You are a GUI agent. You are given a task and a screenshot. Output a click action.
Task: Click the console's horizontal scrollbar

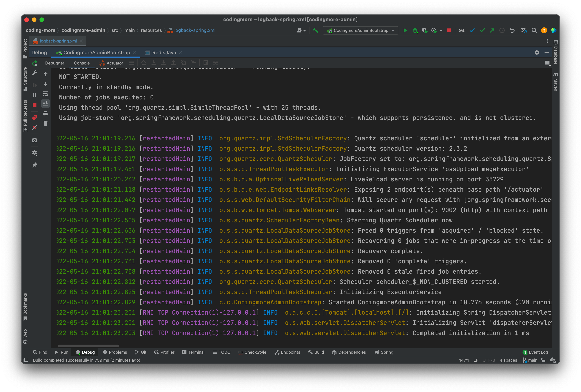88,346
